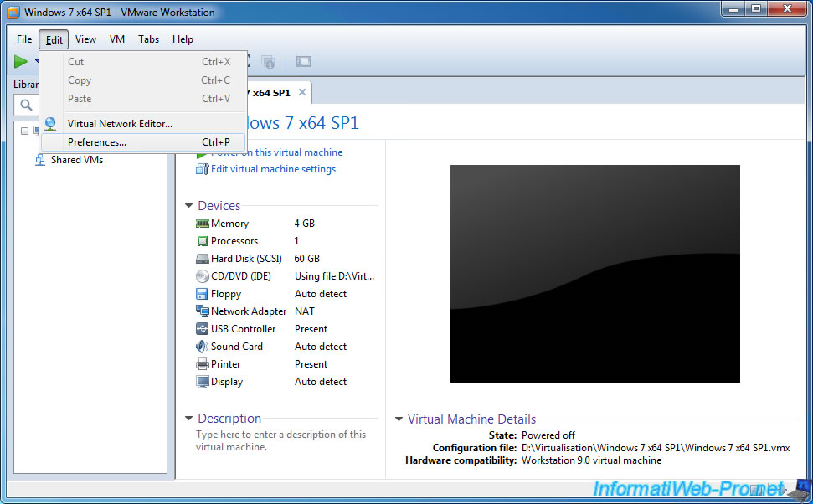
Task: Click the 'Using file D:\Virt...' CD/DVD value
Action: (x=334, y=276)
